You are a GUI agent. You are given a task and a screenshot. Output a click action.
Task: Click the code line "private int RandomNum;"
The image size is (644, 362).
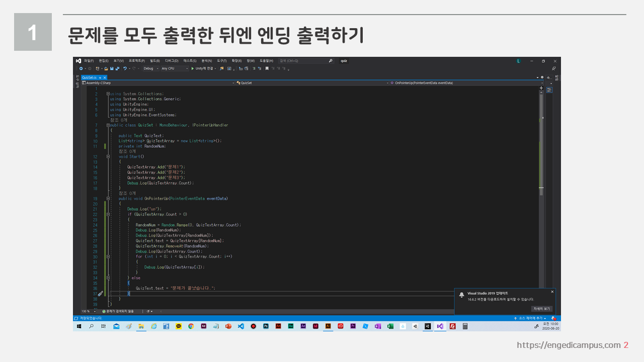pos(142,146)
